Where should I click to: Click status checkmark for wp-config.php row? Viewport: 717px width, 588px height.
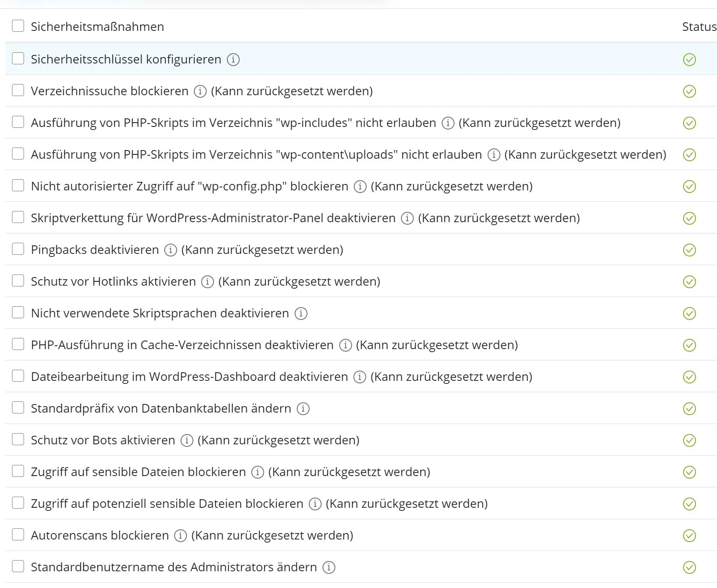(x=690, y=186)
